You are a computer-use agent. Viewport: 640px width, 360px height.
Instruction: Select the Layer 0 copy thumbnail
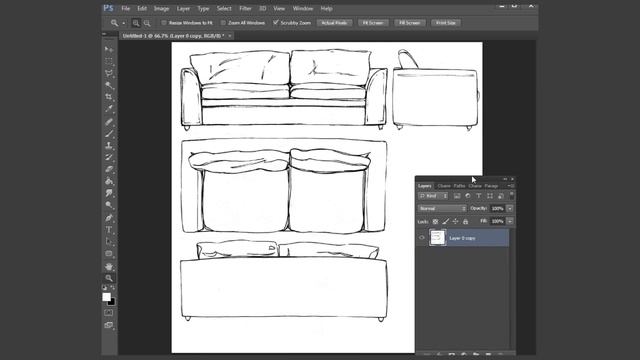tap(438, 238)
